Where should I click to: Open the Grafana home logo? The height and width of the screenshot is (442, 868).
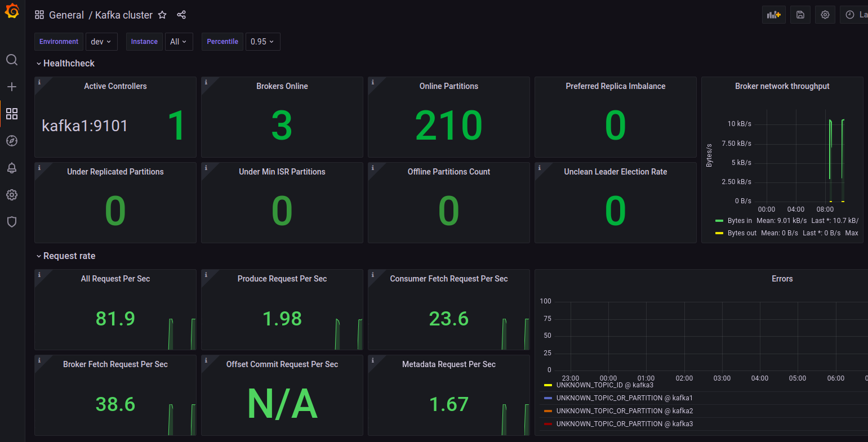12,11
